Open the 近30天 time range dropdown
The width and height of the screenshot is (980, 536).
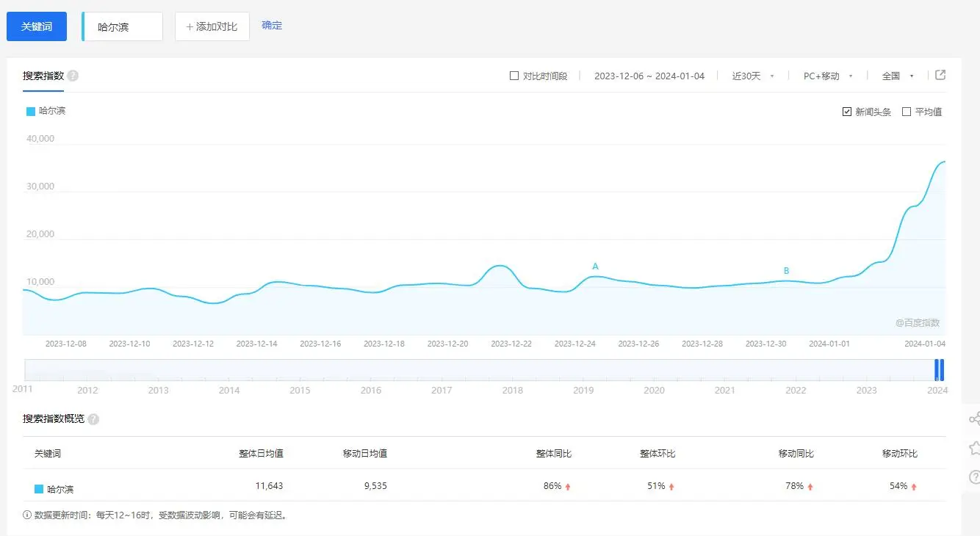click(752, 76)
